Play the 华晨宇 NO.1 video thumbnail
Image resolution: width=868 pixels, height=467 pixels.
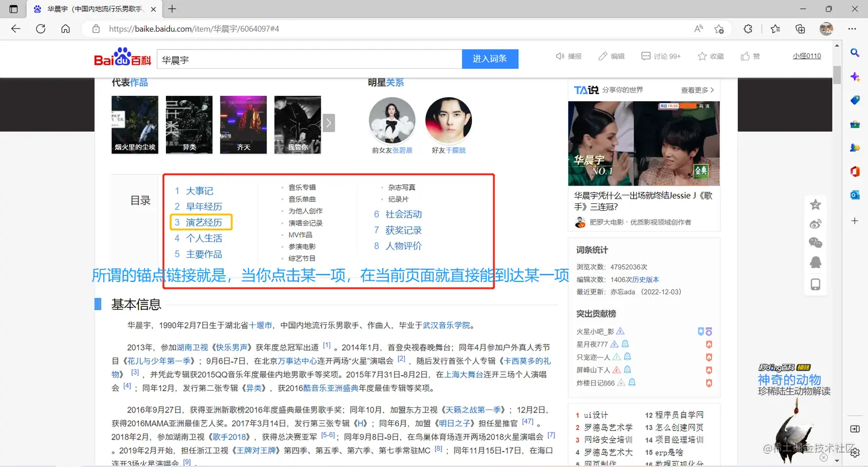(x=644, y=144)
